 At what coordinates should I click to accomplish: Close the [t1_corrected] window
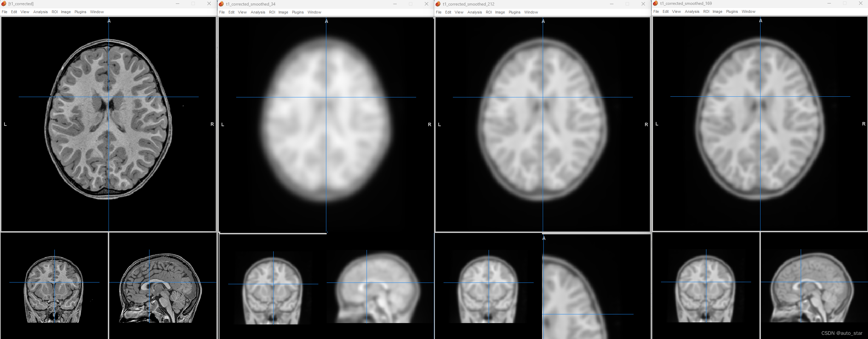[x=209, y=3]
